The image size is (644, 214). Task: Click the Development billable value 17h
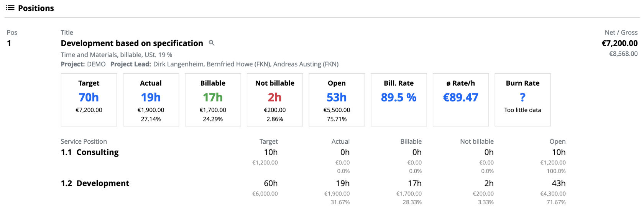[415, 183]
